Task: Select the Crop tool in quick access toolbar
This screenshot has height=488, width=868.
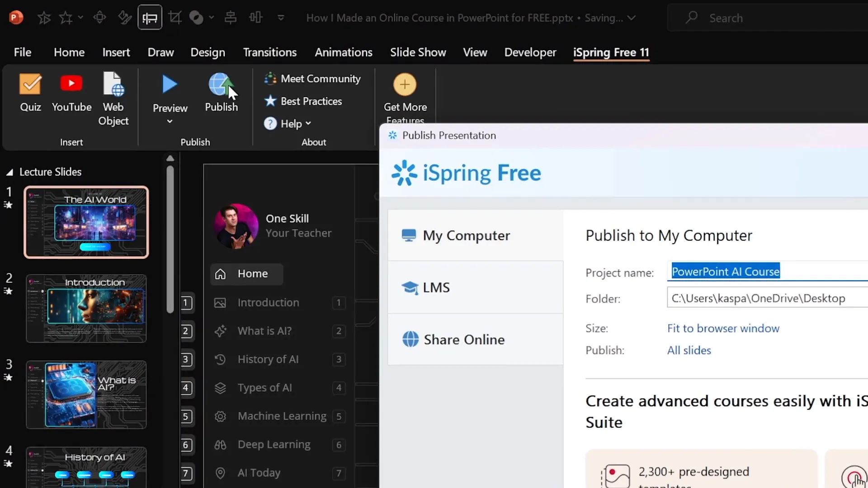Action: pos(175,17)
